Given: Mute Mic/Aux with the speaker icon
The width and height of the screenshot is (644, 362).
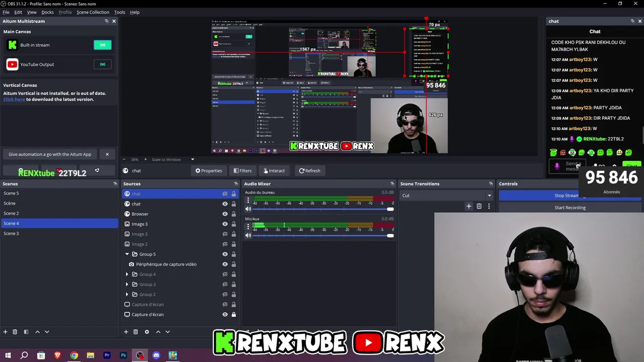Looking at the screenshot, I should pos(248,235).
